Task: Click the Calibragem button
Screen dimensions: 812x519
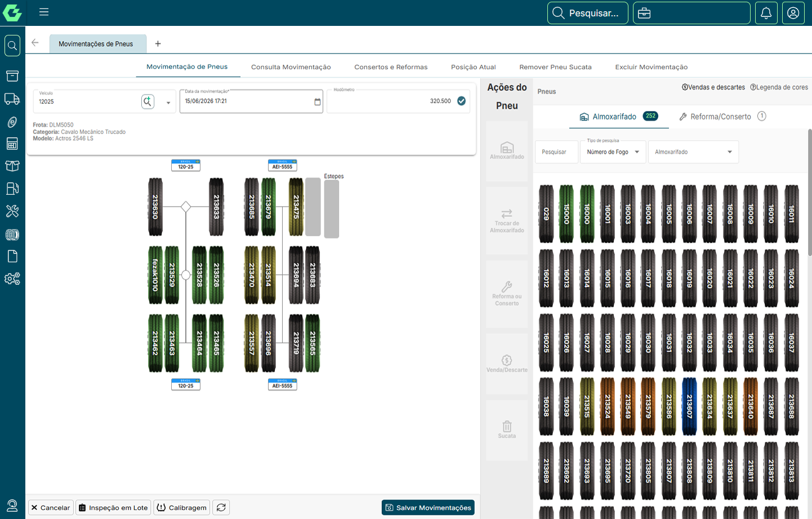Action: tap(181, 507)
